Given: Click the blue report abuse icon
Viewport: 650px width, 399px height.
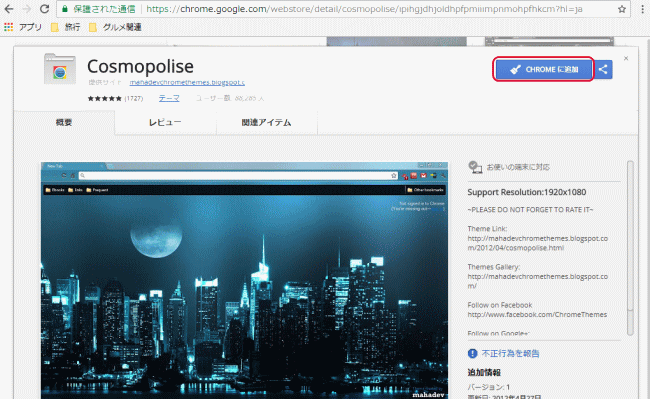Looking at the screenshot, I should pos(473,353).
